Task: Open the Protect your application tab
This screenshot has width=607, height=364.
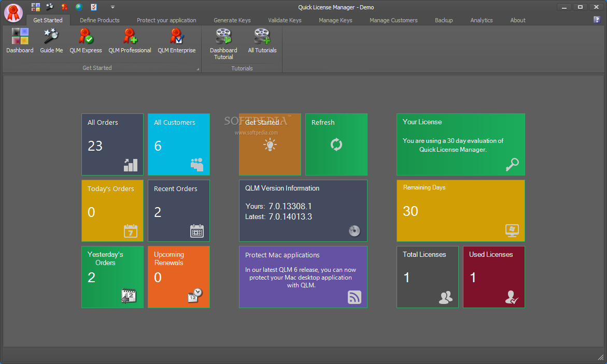Action: point(166,20)
